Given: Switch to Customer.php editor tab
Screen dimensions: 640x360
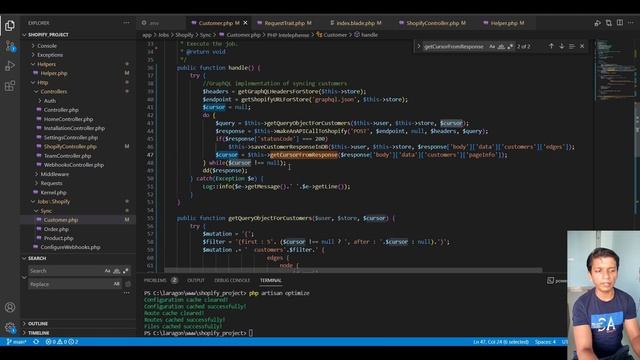Looking at the screenshot, I should point(215,23).
